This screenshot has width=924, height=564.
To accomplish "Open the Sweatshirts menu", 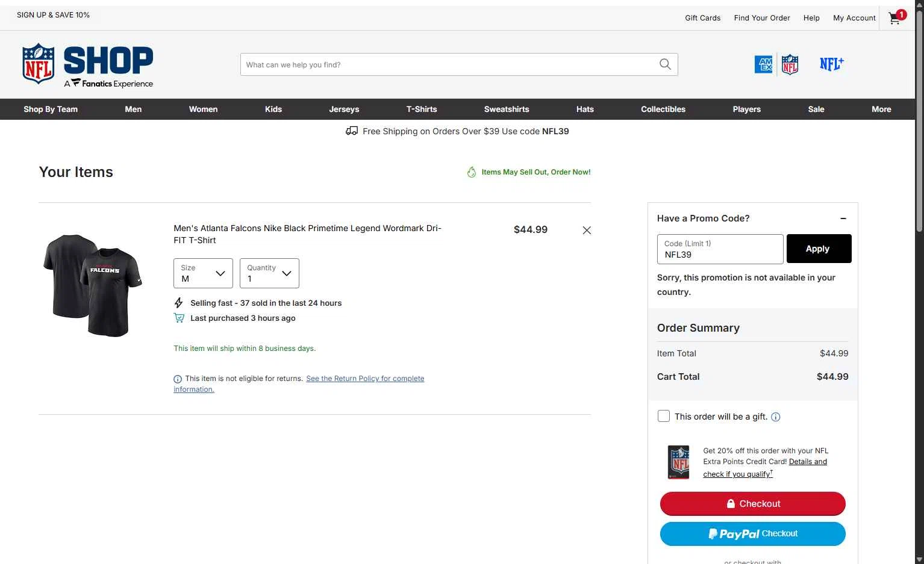I will coord(507,109).
